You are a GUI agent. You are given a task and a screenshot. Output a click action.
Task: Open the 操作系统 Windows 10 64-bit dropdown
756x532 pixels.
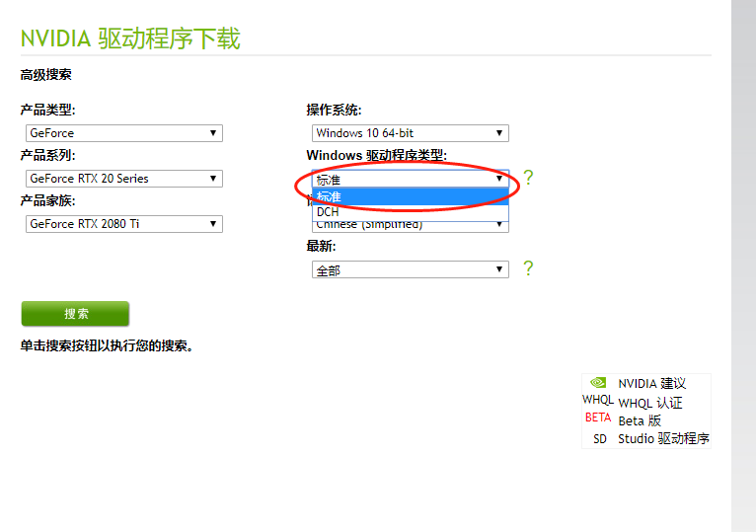click(410, 133)
